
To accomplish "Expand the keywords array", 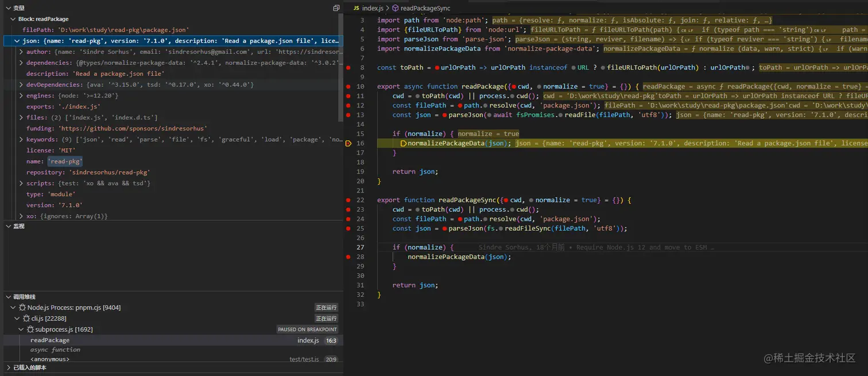I will pos(21,139).
